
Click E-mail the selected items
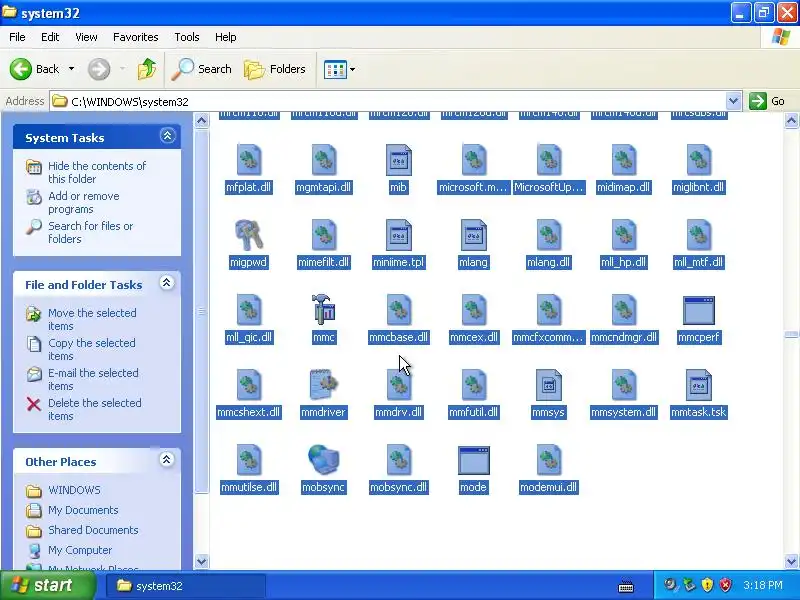(x=93, y=380)
